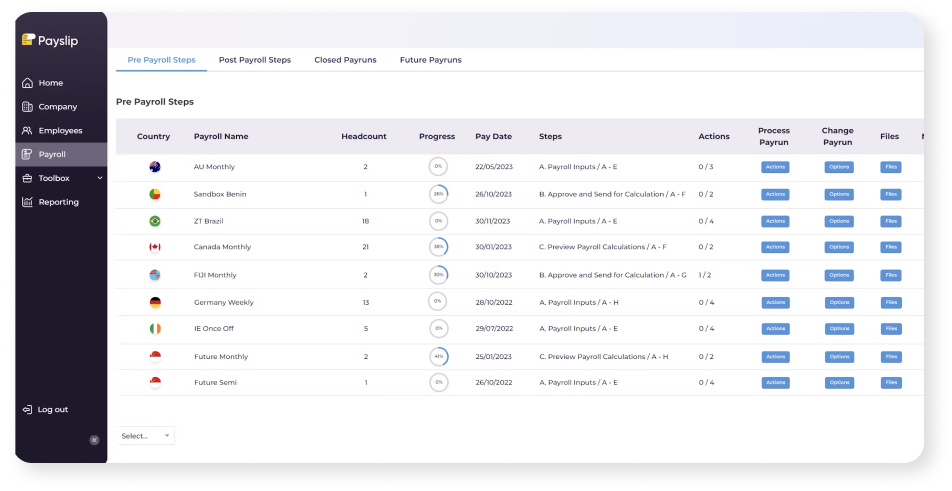
Task: Click Actions button for Canada Monthly
Action: pyautogui.click(x=775, y=247)
